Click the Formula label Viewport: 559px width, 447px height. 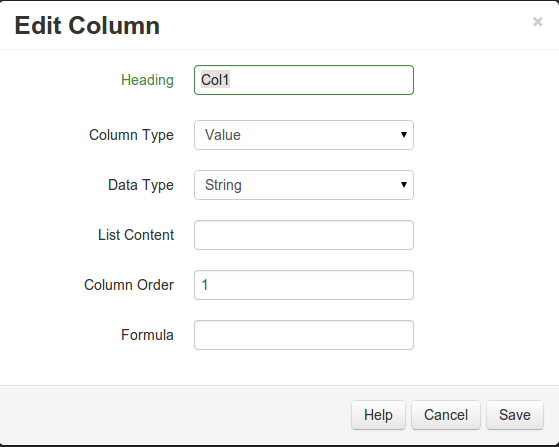[147, 335]
